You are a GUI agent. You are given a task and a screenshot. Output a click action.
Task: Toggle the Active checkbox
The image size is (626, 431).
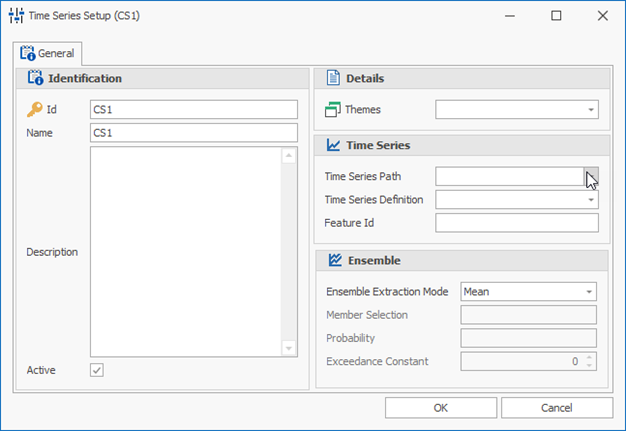97,370
